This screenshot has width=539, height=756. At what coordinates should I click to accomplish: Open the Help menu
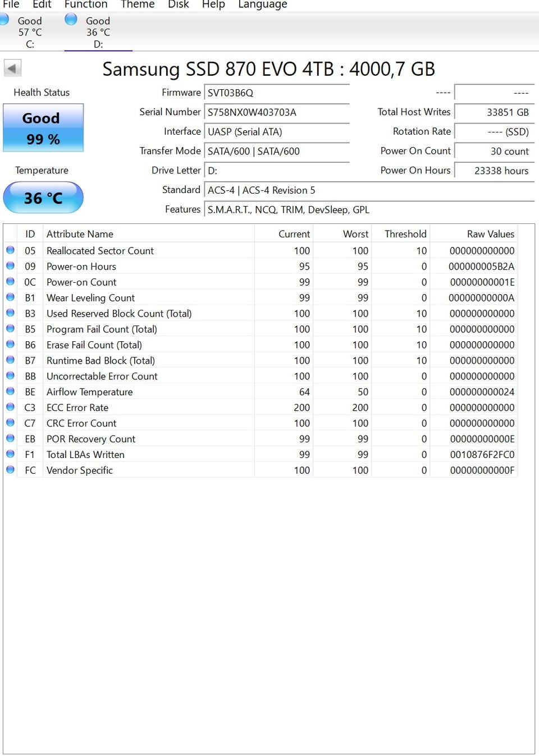tap(213, 4)
